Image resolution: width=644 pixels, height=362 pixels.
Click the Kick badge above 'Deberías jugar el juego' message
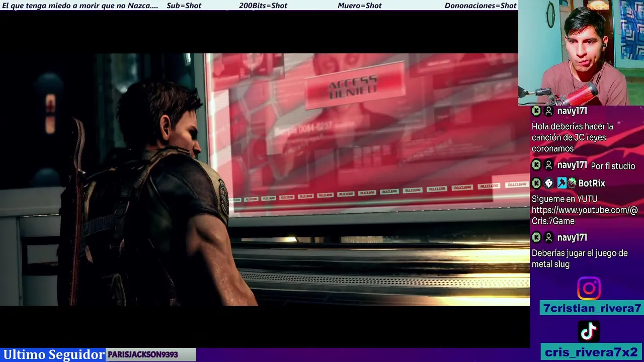(536, 237)
